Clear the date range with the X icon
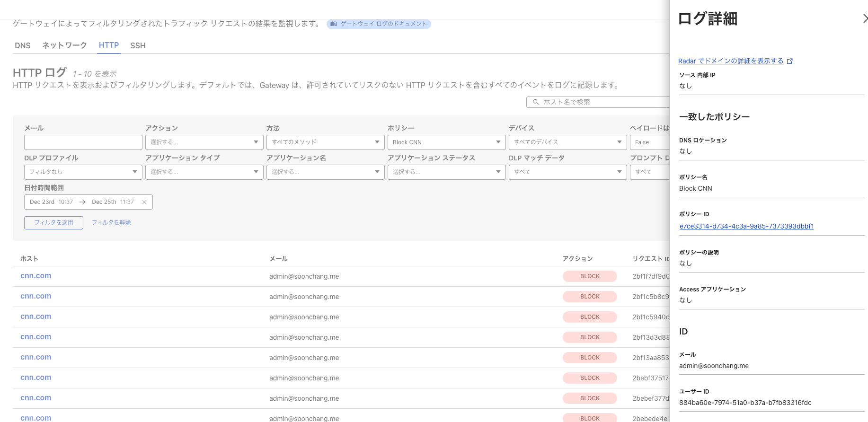 tap(144, 202)
